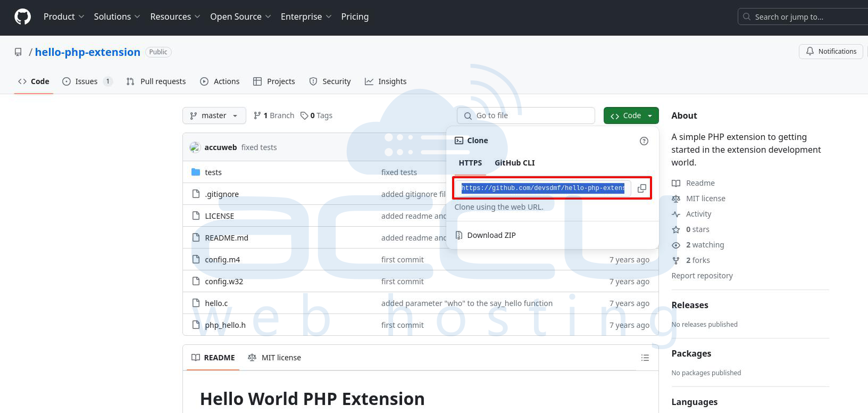This screenshot has height=413, width=868.
Task: Expand the Resources menu
Action: coord(175,16)
